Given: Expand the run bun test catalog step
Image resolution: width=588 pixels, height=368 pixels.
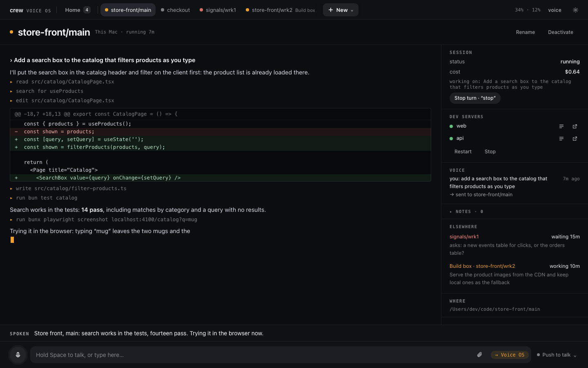Looking at the screenshot, I should click(x=44, y=198).
